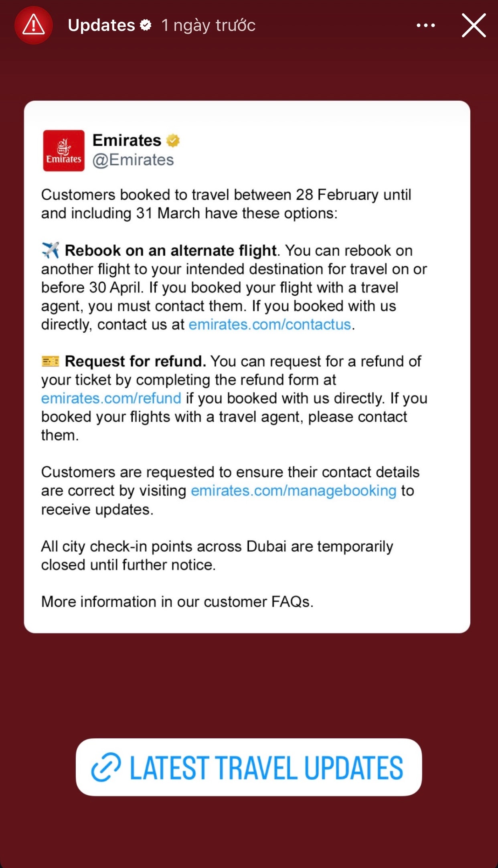Click the gold verified badge next to Emirates
Image resolution: width=498 pixels, height=868 pixels.
pos(173,140)
